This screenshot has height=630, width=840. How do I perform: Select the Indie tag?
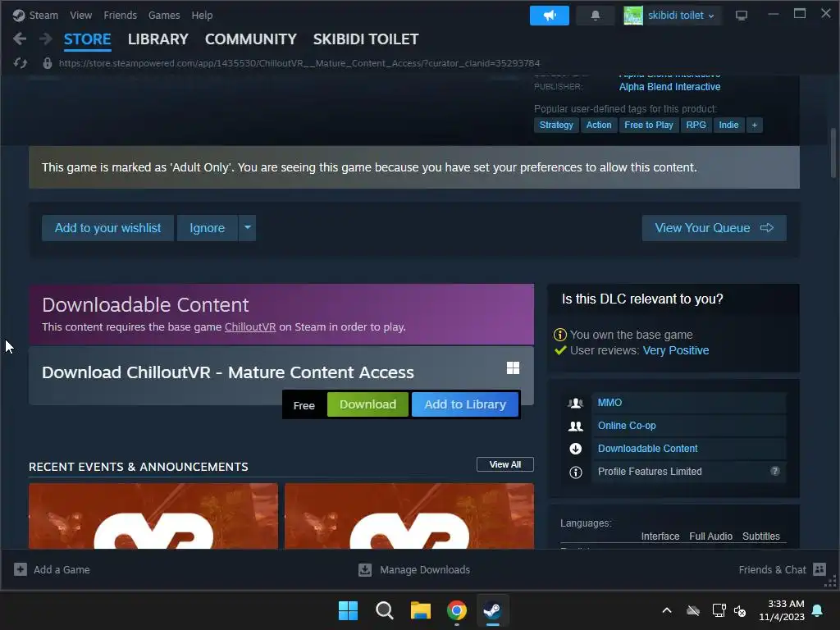(728, 125)
